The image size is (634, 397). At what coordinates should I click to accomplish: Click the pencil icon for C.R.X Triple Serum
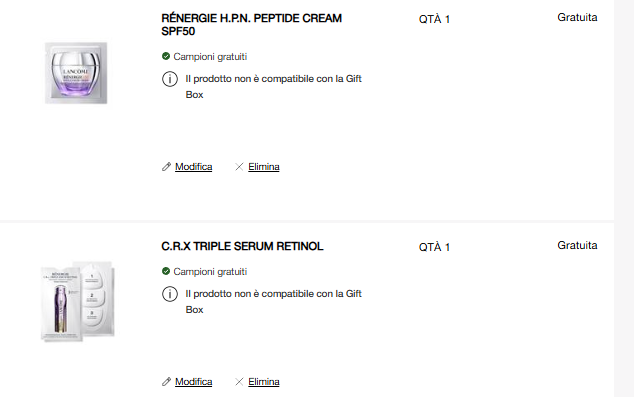click(166, 382)
